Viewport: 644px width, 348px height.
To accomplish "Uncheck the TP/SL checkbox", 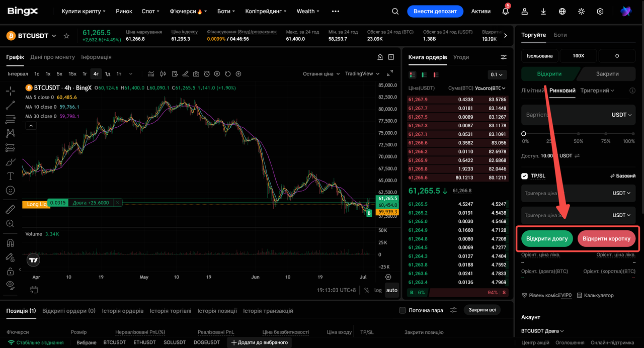I will click(525, 176).
